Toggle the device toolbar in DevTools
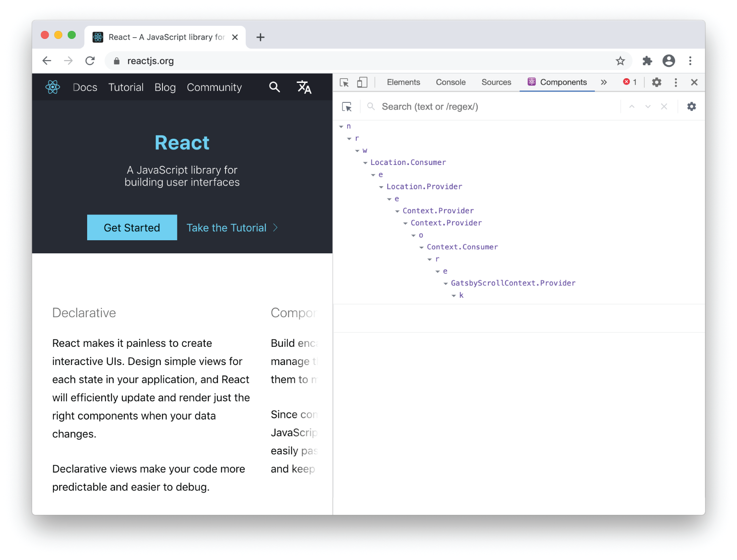The width and height of the screenshot is (737, 560). pos(362,82)
